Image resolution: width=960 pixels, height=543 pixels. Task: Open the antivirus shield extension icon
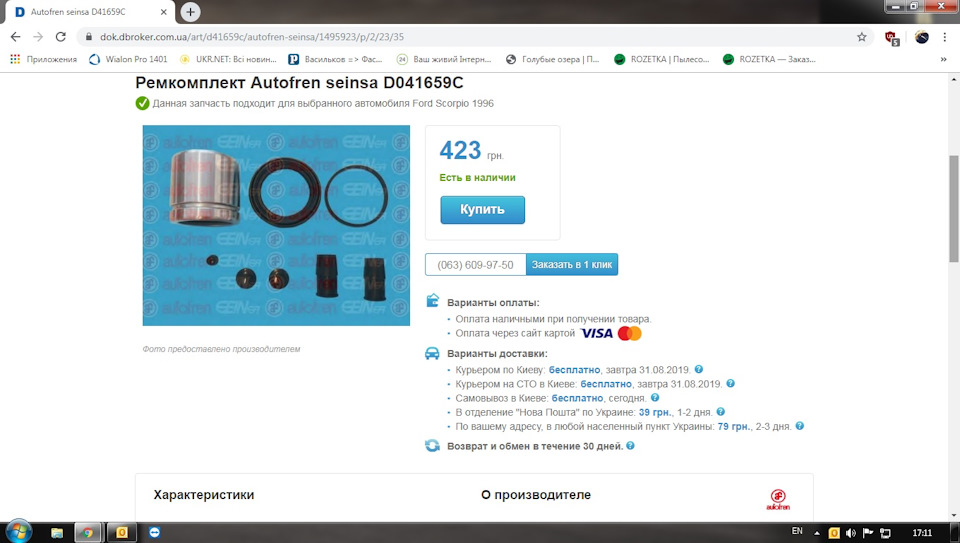(892, 38)
